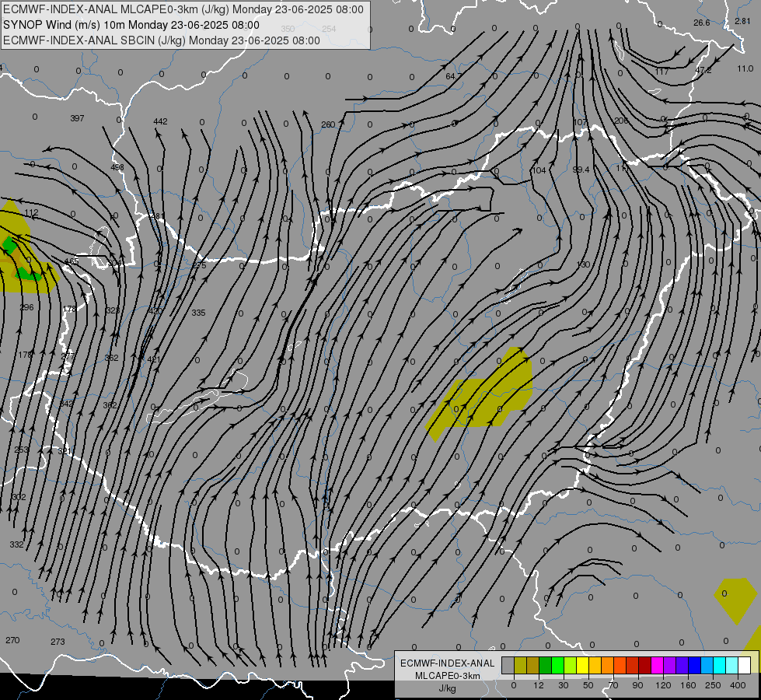The image size is (761, 700).
Task: Click map value 465
Action: [72, 261]
